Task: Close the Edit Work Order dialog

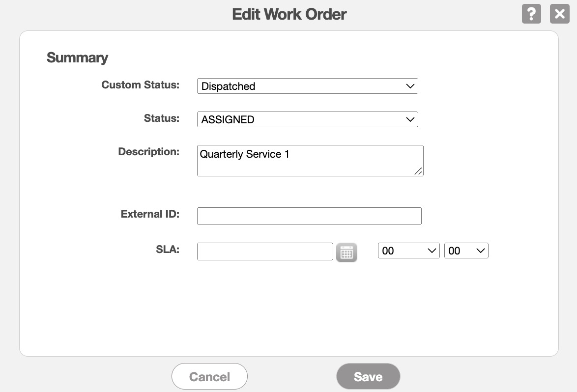Action: pyautogui.click(x=559, y=14)
